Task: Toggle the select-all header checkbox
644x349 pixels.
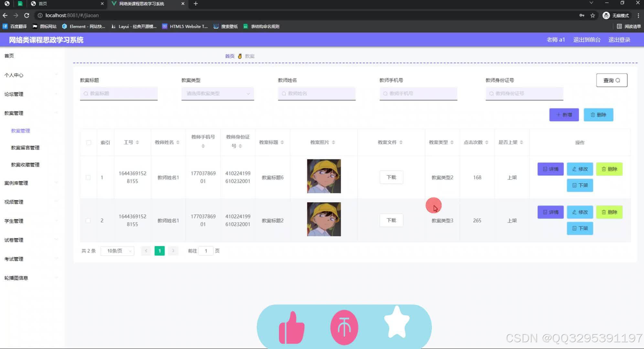Action: click(89, 143)
